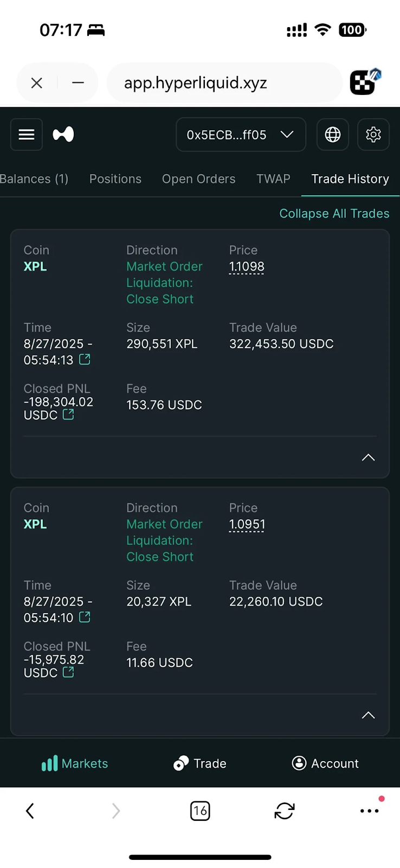Reload page with browser refresh icon
This screenshot has width=400, height=868.
[285, 811]
